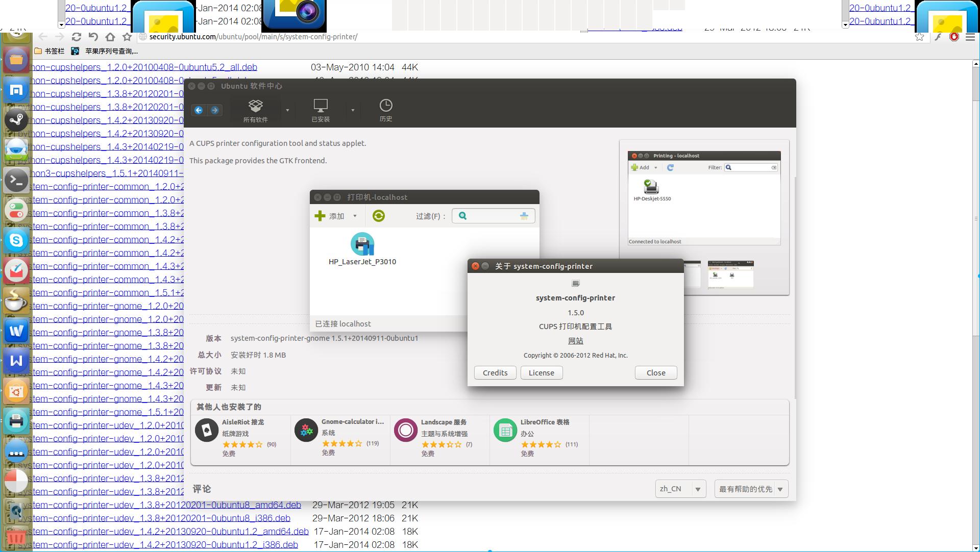Open the zh_CN review language dropdown

tap(681, 489)
